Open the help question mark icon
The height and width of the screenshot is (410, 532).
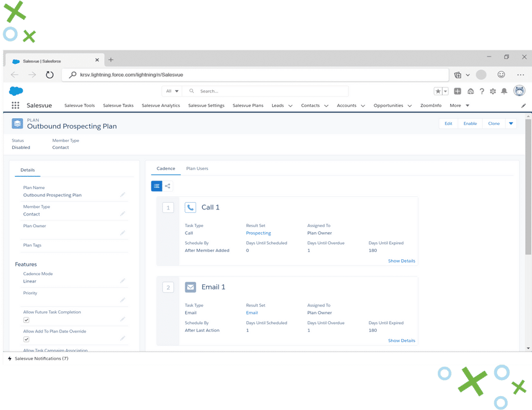click(x=482, y=91)
